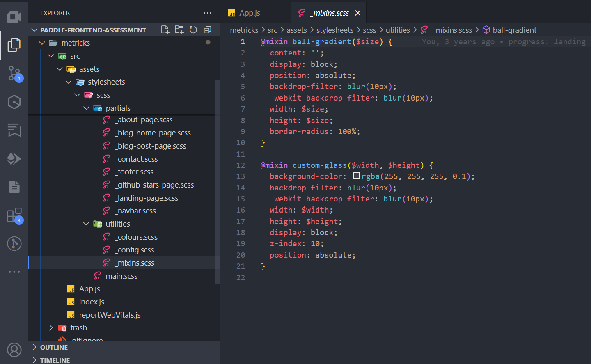
Task: Collapse the partials folder
Action: click(x=86, y=108)
